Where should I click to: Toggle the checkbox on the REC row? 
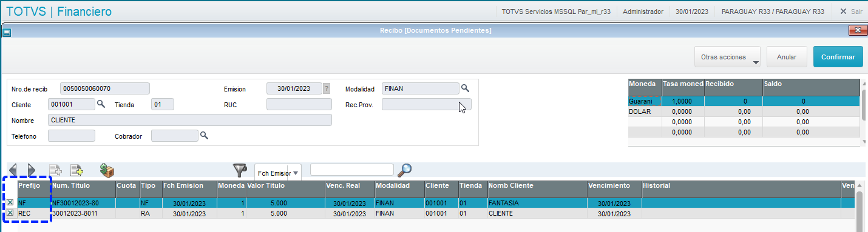[x=10, y=213]
